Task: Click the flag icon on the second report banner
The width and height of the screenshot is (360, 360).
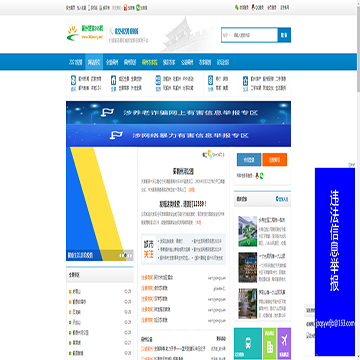Action: [116, 135]
